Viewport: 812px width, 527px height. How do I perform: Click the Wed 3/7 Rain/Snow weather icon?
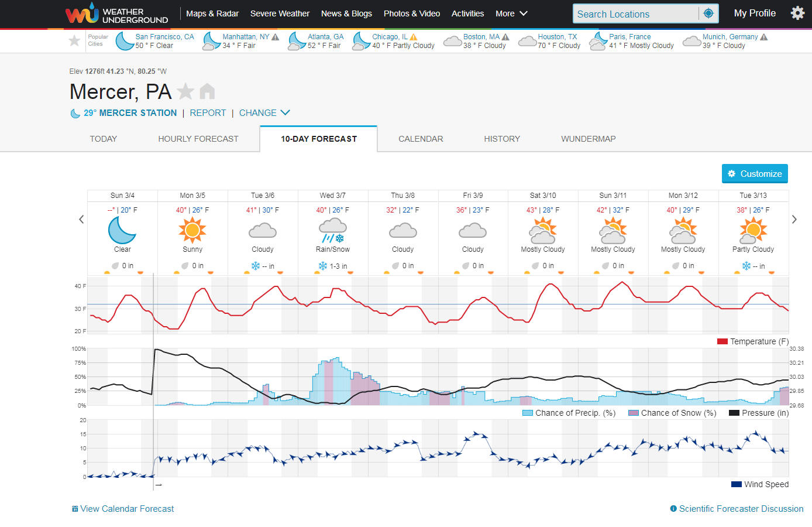pyautogui.click(x=332, y=230)
